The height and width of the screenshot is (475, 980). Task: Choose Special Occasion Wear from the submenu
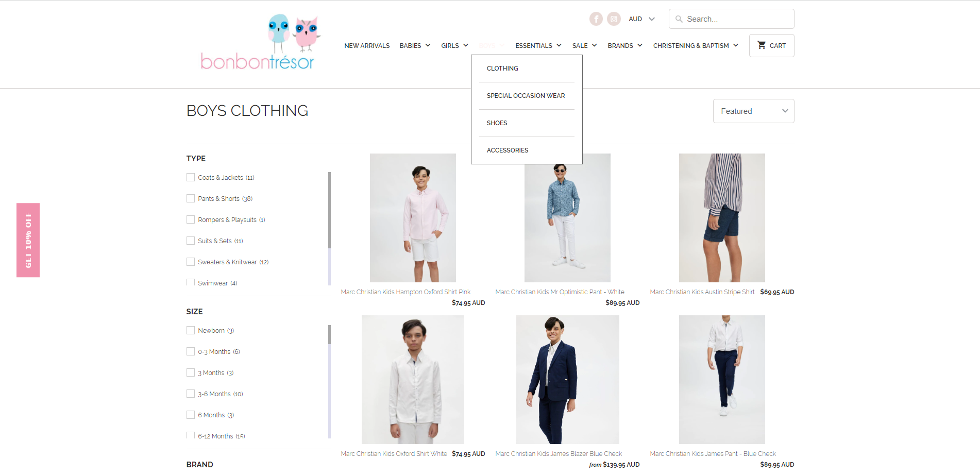point(526,96)
